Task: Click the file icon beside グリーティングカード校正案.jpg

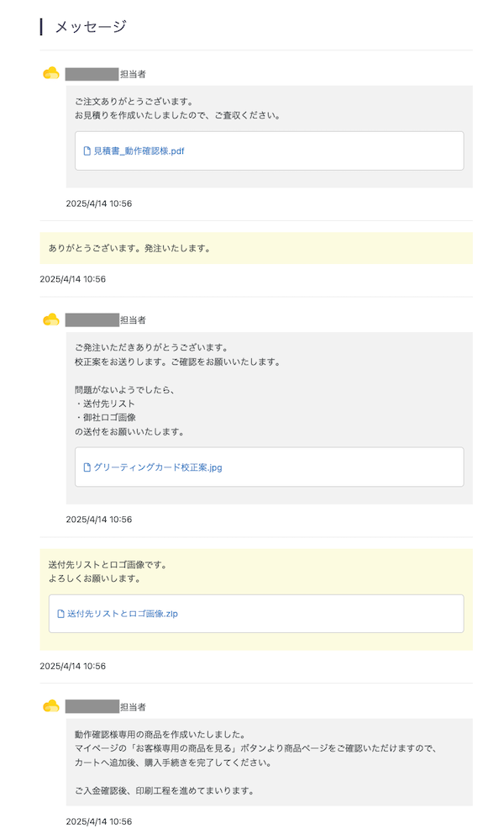Action: click(x=87, y=467)
